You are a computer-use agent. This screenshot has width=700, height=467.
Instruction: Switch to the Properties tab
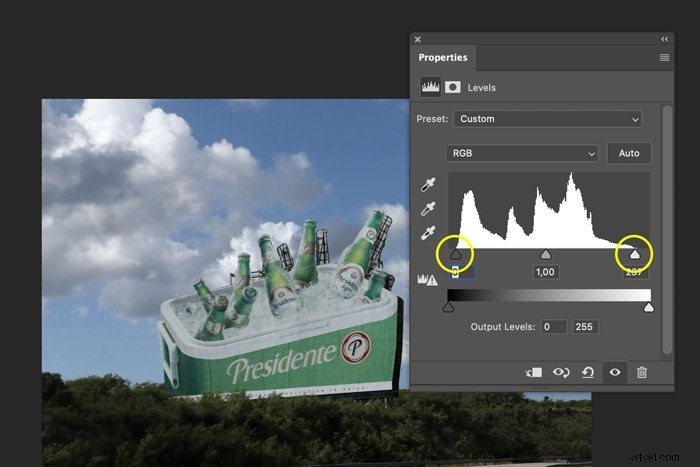(443, 58)
